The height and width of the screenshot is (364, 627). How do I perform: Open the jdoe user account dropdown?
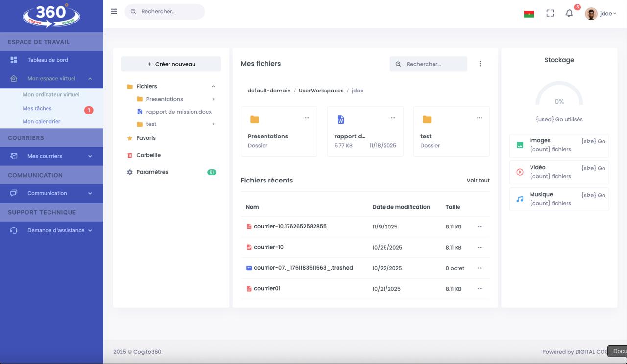pos(601,14)
